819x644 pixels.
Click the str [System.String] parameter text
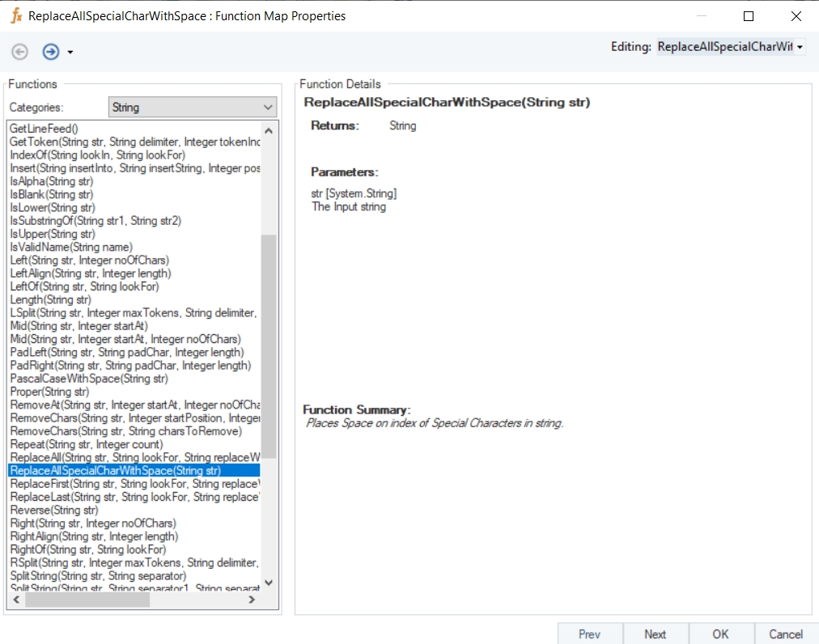click(x=354, y=194)
